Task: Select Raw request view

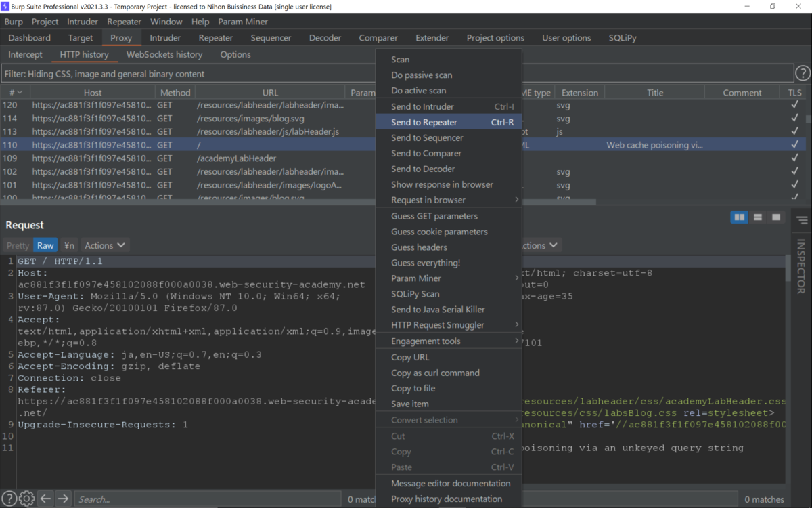Action: (x=45, y=245)
